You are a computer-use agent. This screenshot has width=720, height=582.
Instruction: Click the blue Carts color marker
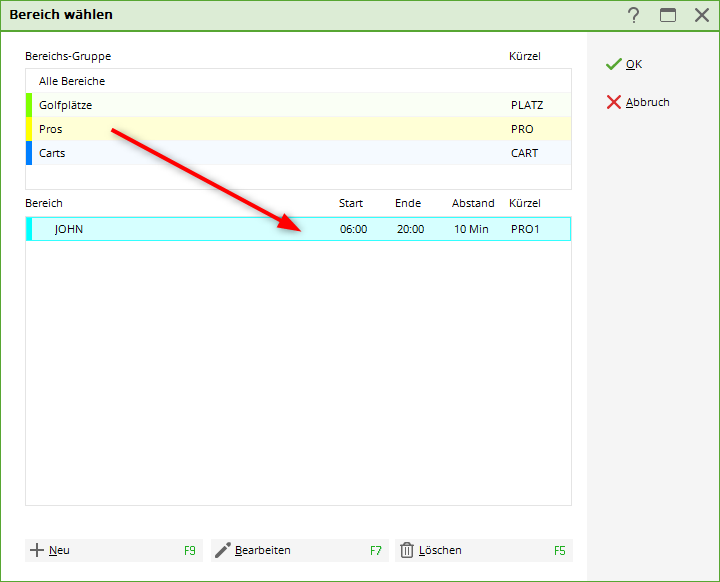(29, 153)
